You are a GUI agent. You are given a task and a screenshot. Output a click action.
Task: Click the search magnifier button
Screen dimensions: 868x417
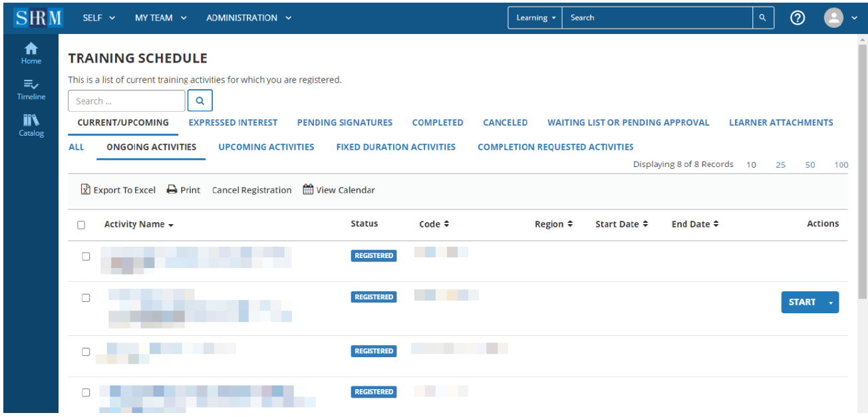click(x=200, y=100)
